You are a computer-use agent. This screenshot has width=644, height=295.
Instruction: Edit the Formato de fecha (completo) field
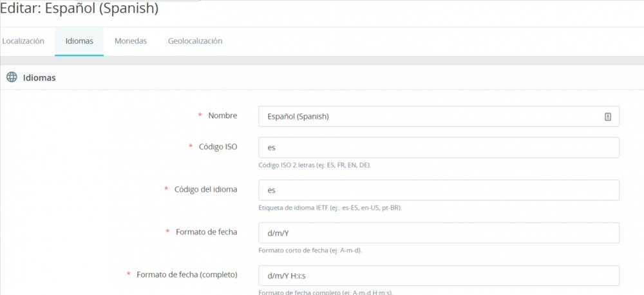[439, 276]
